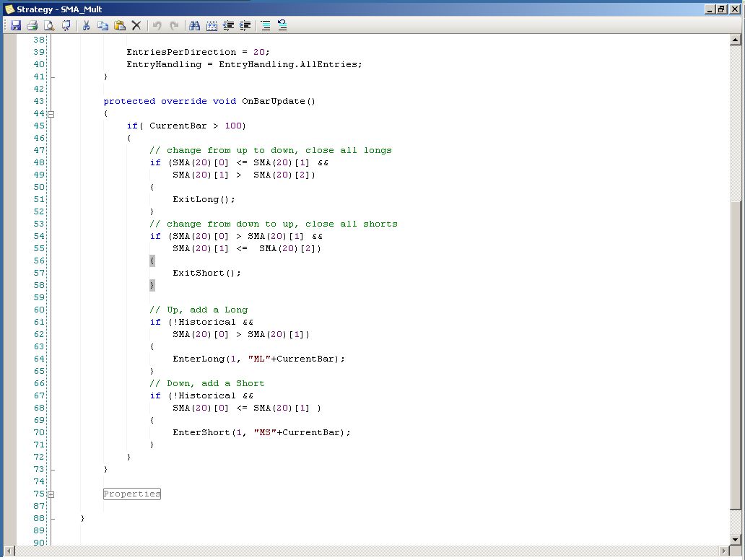Click the Strategy window title bar icon
Image resolution: width=745 pixels, height=560 pixels.
click(9, 9)
